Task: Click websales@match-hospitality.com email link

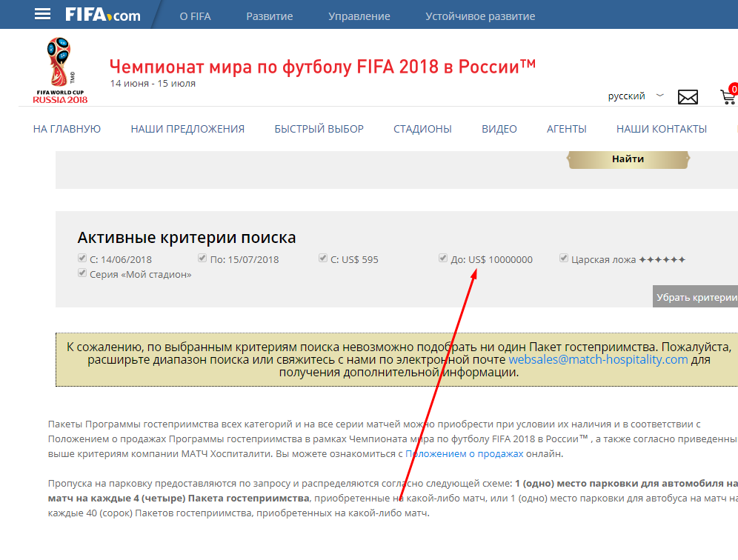Action: [598, 359]
